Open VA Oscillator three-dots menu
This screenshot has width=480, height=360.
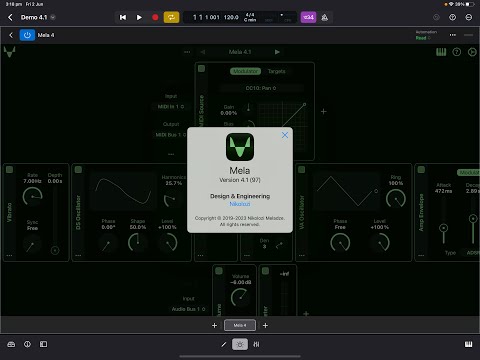[301, 256]
